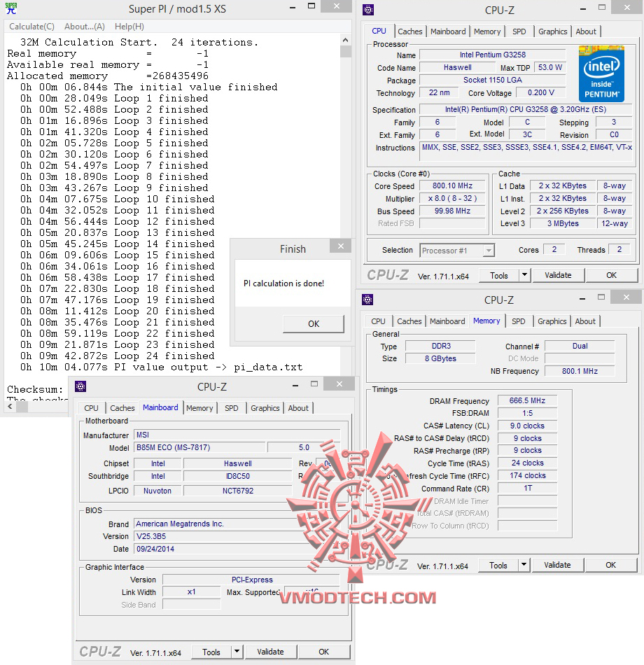Click the Intel Pentium G3258 name field
Image resolution: width=644 pixels, height=665 pixels.
tap(493, 55)
